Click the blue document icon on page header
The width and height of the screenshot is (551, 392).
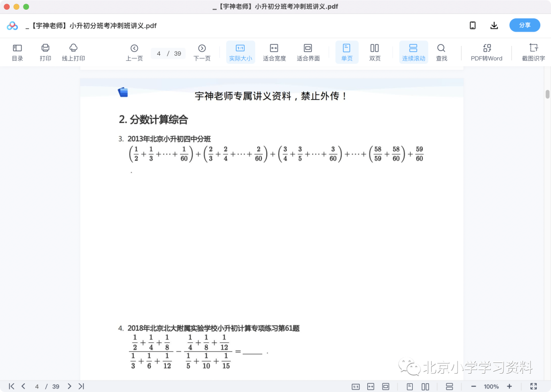click(122, 92)
